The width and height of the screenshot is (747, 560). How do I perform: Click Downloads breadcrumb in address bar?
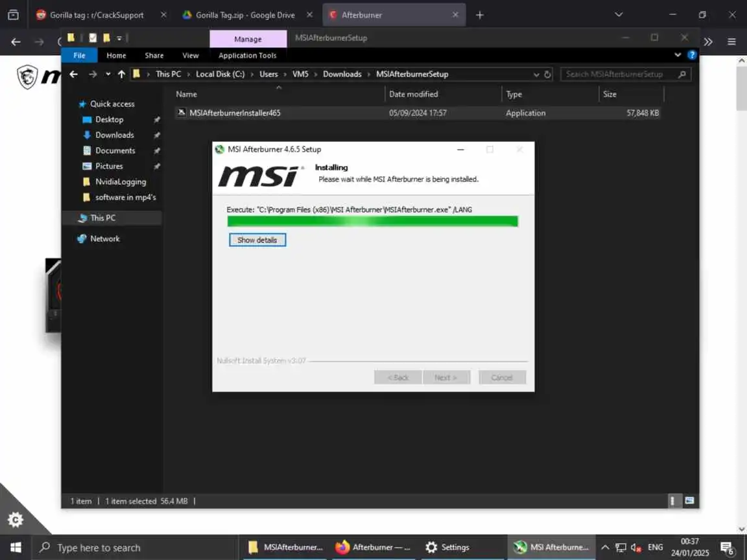pos(342,75)
